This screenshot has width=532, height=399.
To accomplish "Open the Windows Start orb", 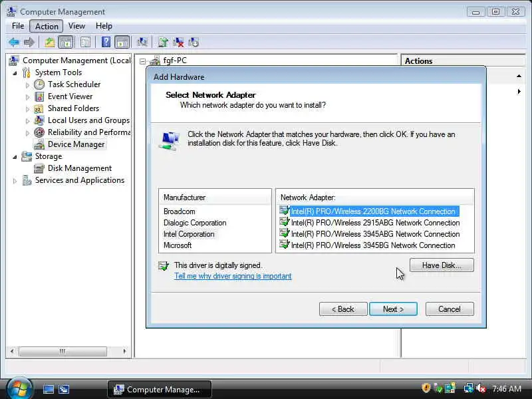I will [x=19, y=388].
